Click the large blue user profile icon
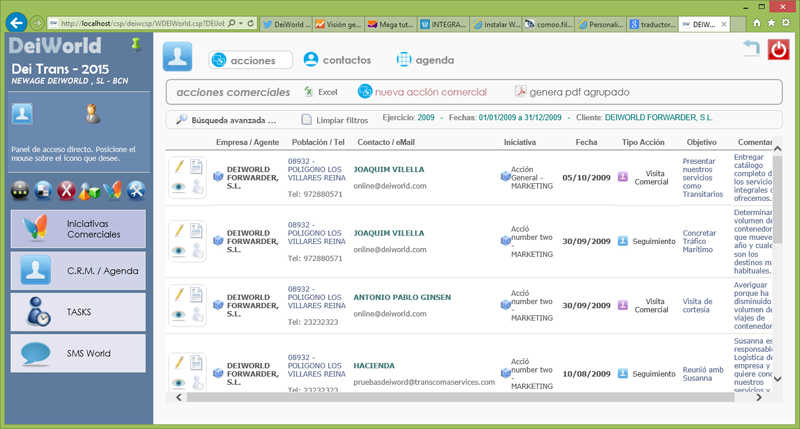The image size is (800, 429). 177,57
